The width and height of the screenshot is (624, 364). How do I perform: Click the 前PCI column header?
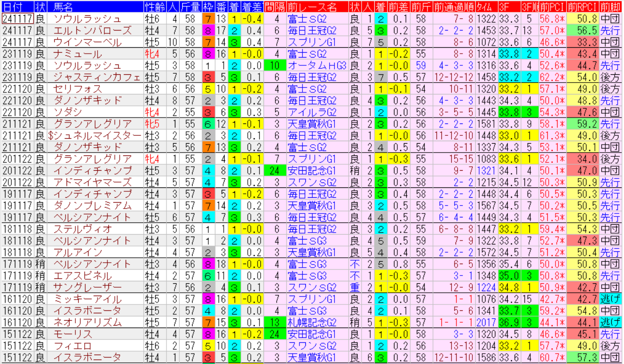[x=552, y=7]
